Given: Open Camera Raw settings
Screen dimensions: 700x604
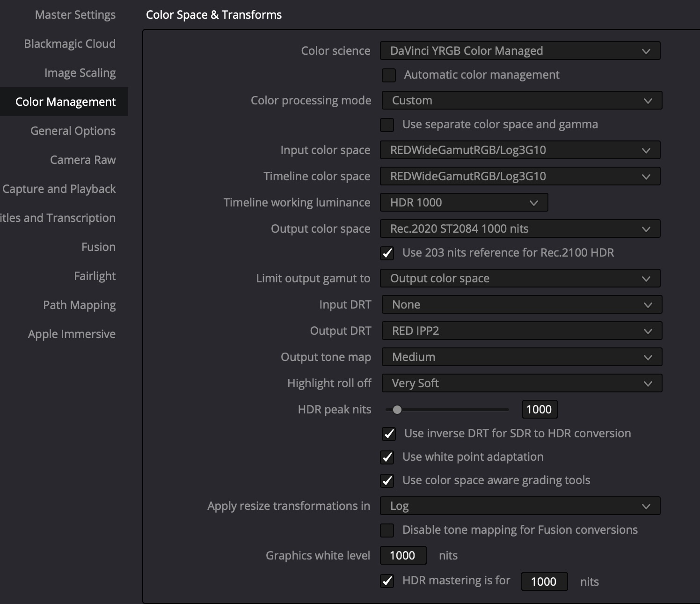Looking at the screenshot, I should click(83, 160).
